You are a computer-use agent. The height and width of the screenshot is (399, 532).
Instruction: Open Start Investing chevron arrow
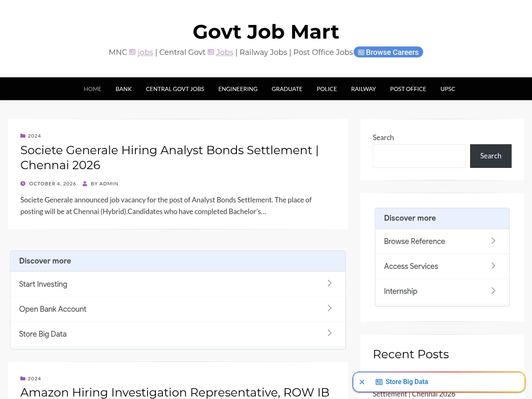tap(330, 283)
